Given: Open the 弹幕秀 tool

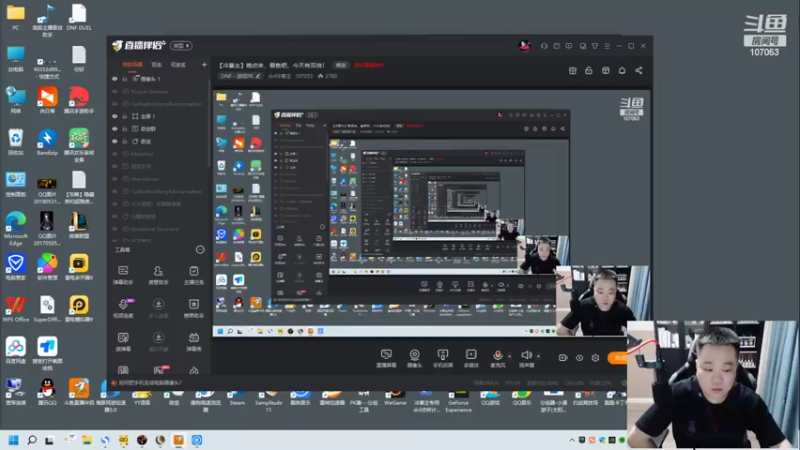Looking at the screenshot, I should point(193,342).
